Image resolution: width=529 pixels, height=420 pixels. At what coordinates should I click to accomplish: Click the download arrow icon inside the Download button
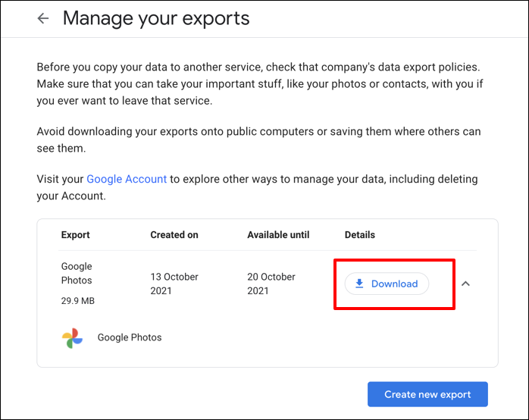click(360, 284)
